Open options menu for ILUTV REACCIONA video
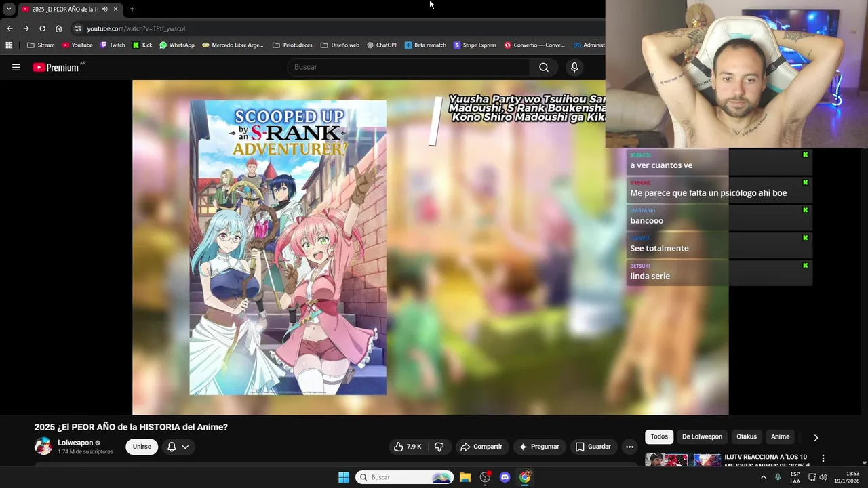868x488 pixels. point(823,459)
